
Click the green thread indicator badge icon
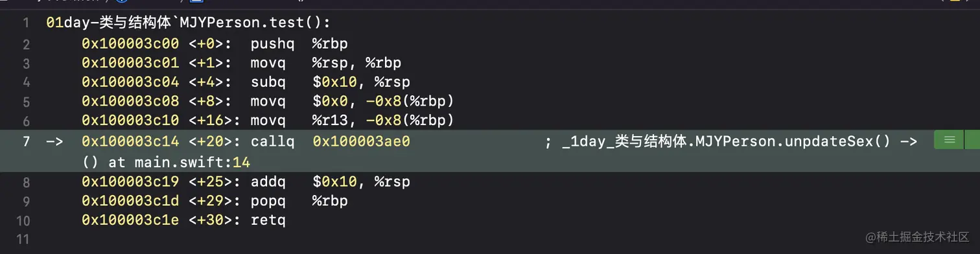(x=949, y=140)
